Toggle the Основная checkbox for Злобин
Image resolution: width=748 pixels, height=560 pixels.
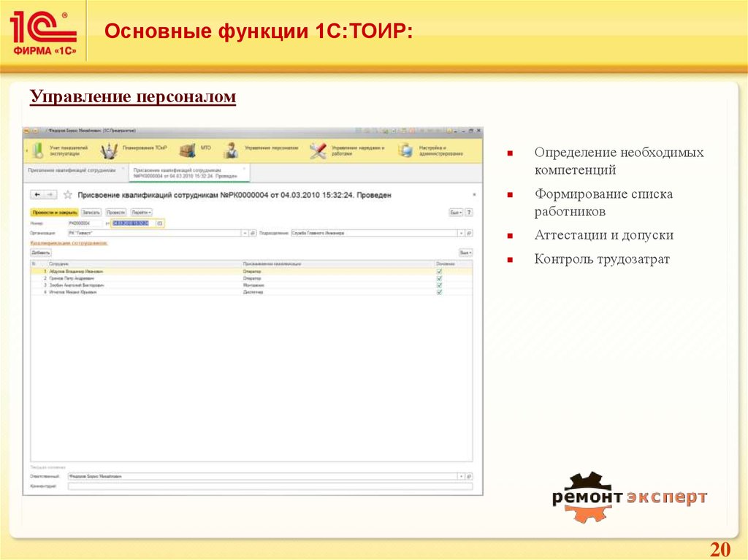439,285
